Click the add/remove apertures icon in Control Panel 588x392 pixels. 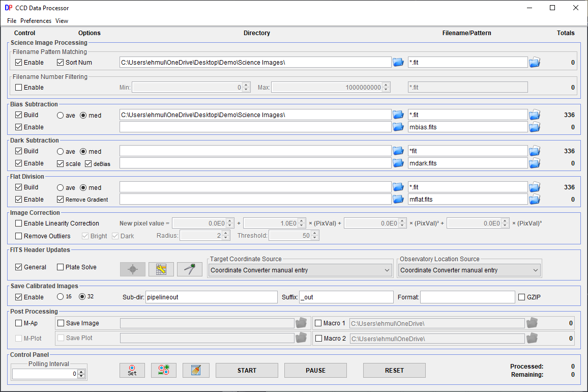click(x=164, y=370)
